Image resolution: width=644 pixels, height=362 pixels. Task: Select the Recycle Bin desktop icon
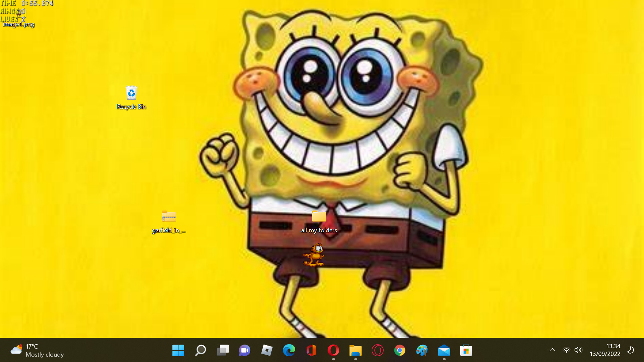(131, 98)
